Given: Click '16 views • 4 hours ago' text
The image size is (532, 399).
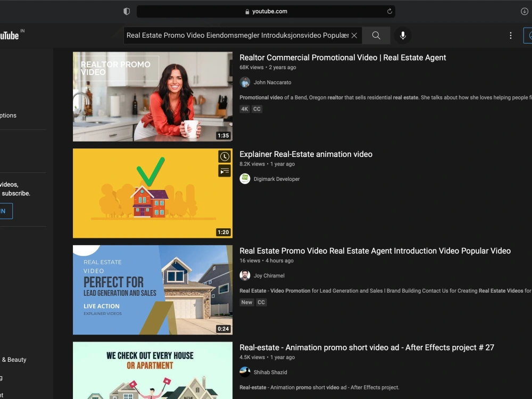Looking at the screenshot, I should 267,261.
